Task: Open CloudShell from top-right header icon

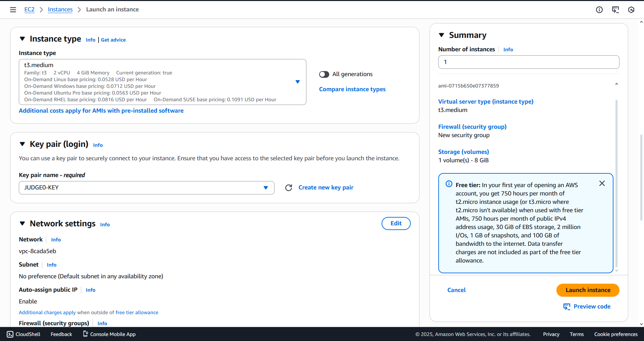Action: click(615, 10)
